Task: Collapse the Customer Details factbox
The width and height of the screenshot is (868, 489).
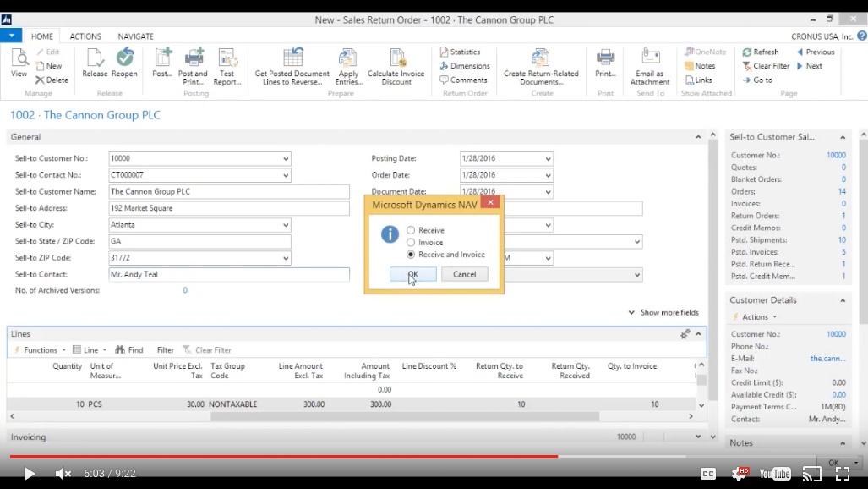Action: [x=843, y=300]
